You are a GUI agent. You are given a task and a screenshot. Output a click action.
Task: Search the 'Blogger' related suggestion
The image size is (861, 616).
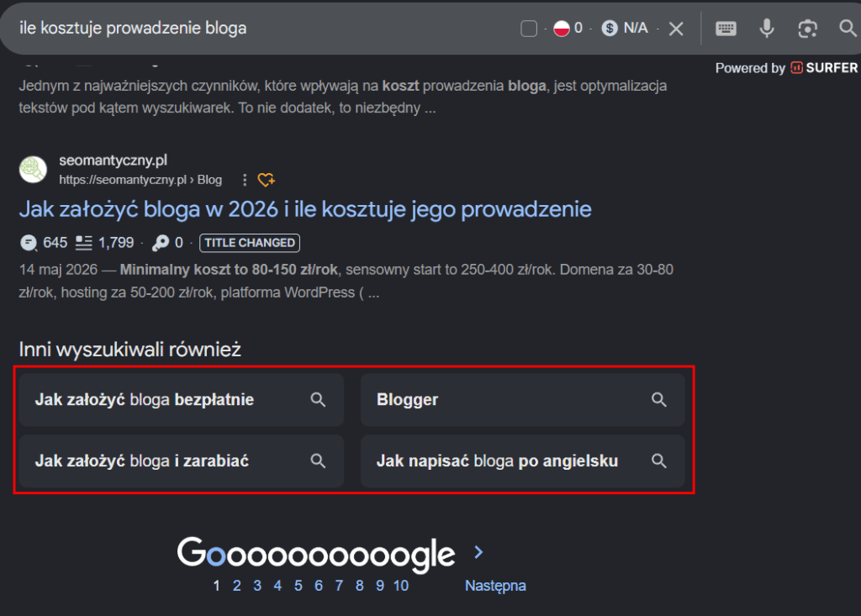(523, 400)
